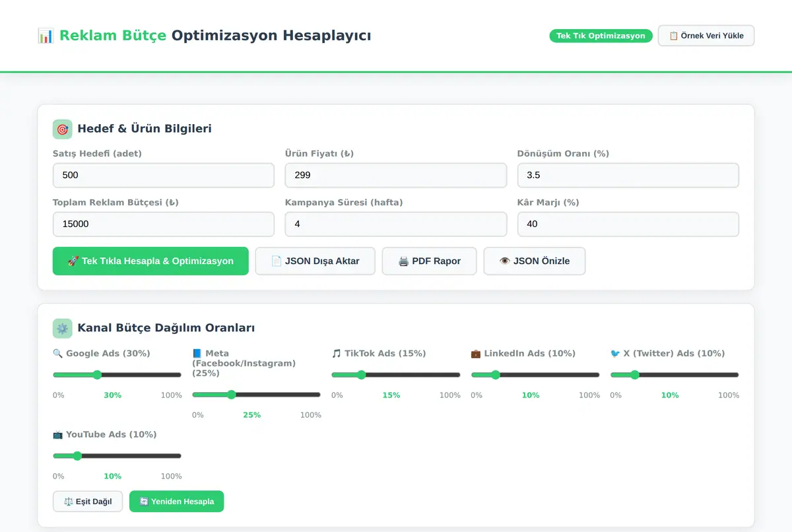Focus the Kâr Marjı (%) field

(628, 224)
